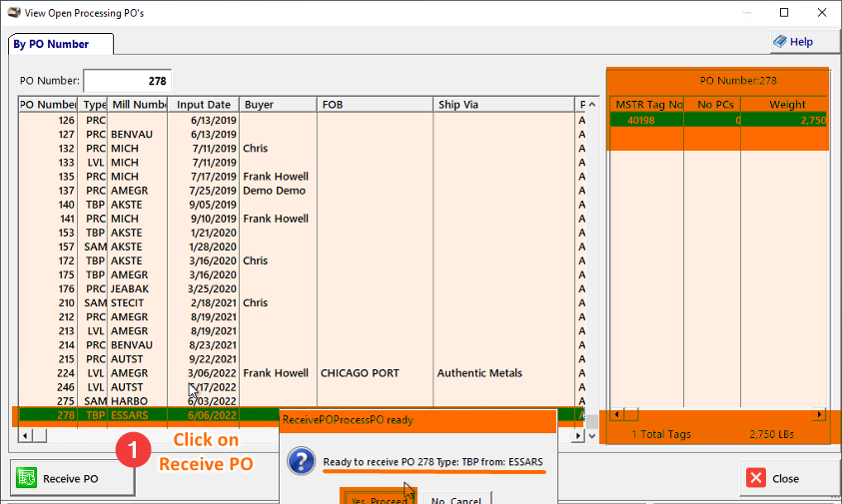This screenshot has width=842, height=504.
Task: Click the Ship Via column header
Action: 503,104
